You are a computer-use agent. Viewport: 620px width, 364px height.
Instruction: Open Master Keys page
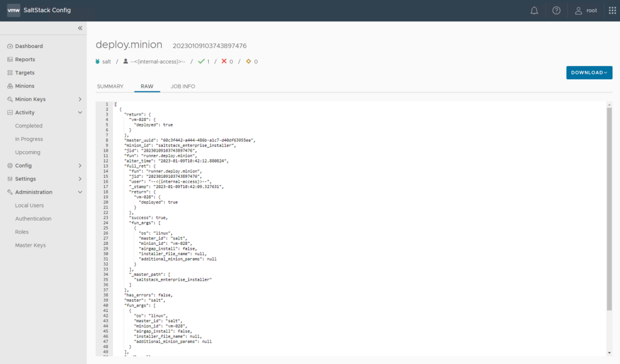coord(30,245)
